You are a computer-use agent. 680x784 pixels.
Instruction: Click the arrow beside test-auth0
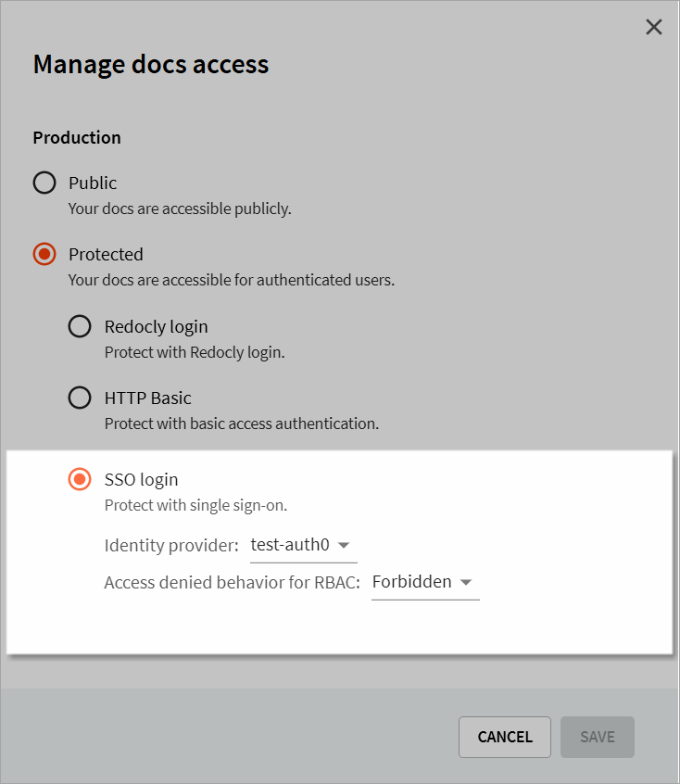pyautogui.click(x=344, y=545)
